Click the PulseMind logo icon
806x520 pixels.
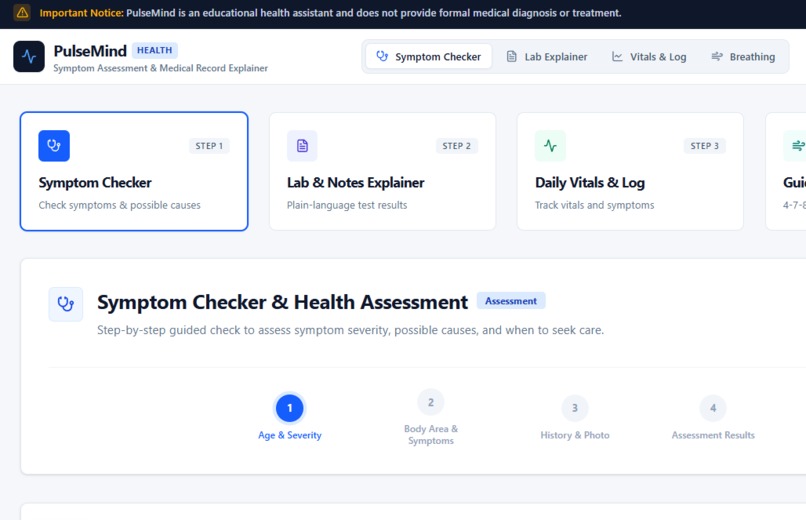click(29, 57)
